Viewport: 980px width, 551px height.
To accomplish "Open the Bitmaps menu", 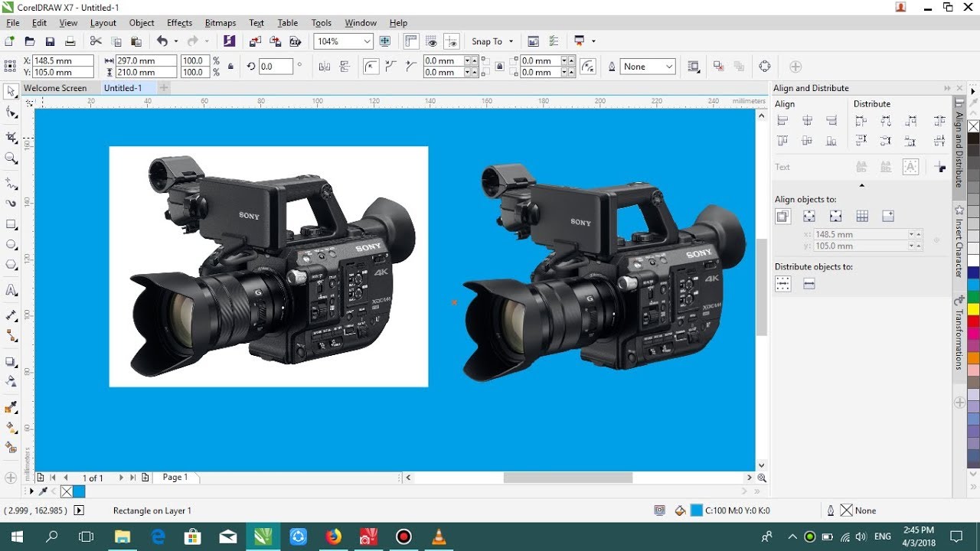I will [x=220, y=23].
